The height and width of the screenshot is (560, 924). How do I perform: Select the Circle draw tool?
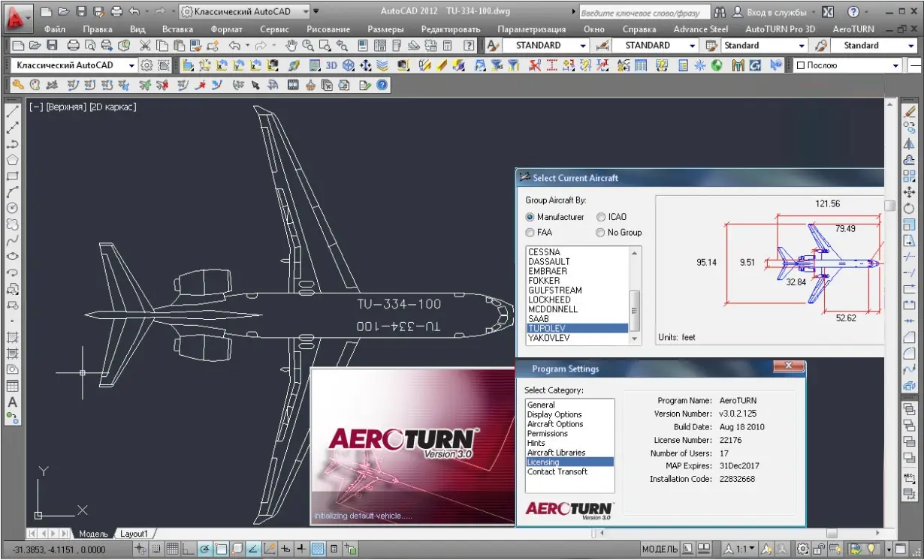[x=12, y=209]
